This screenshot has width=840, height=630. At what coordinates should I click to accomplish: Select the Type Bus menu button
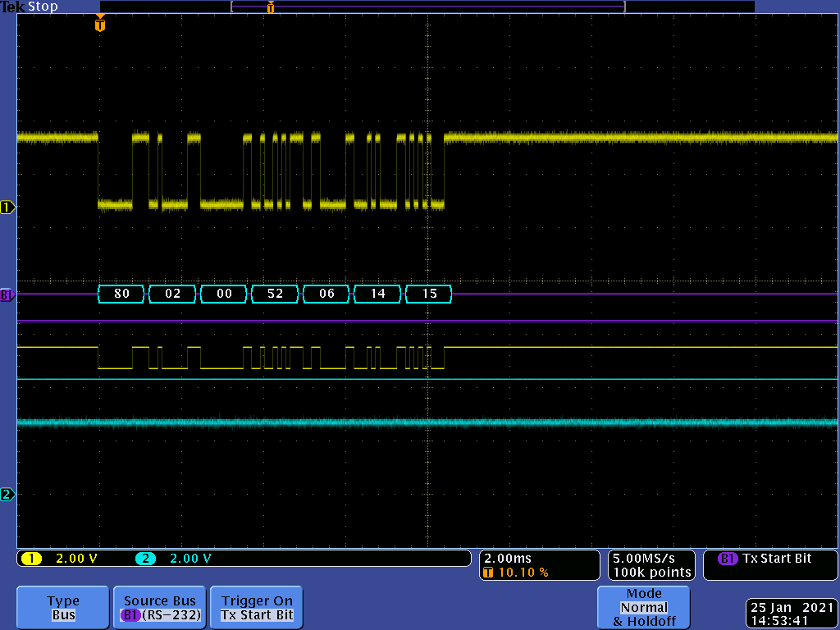(x=62, y=607)
